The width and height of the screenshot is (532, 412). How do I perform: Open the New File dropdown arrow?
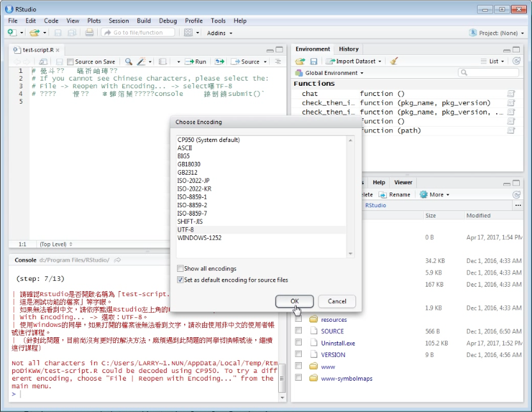pos(21,33)
